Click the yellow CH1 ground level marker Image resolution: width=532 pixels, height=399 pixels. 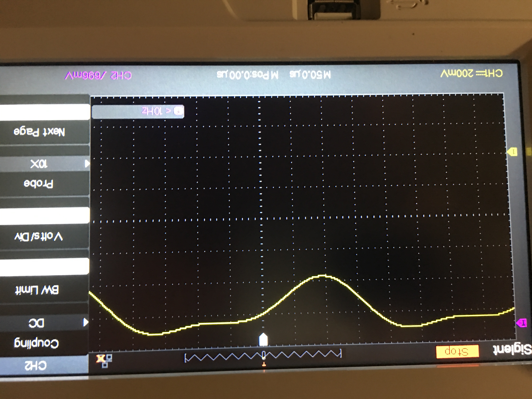point(512,152)
